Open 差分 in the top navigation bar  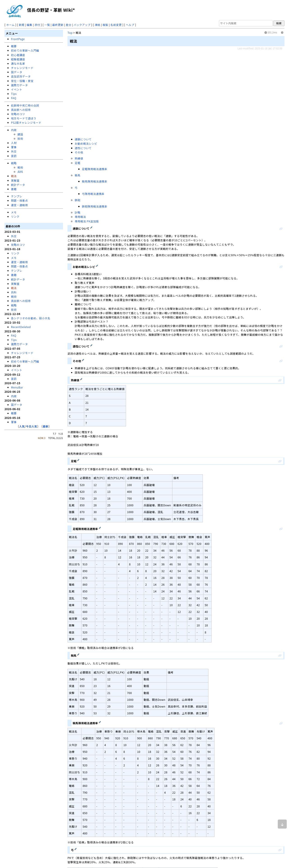point(68,25)
